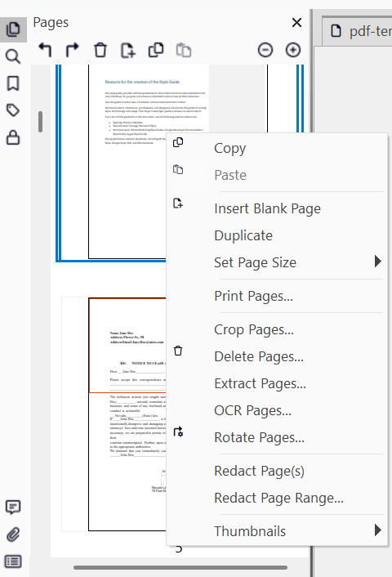Select the Style Guide page thumbnail

tap(127, 162)
